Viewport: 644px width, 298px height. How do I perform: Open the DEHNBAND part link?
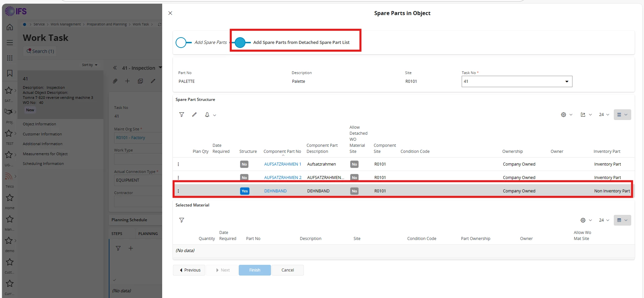pyautogui.click(x=275, y=191)
